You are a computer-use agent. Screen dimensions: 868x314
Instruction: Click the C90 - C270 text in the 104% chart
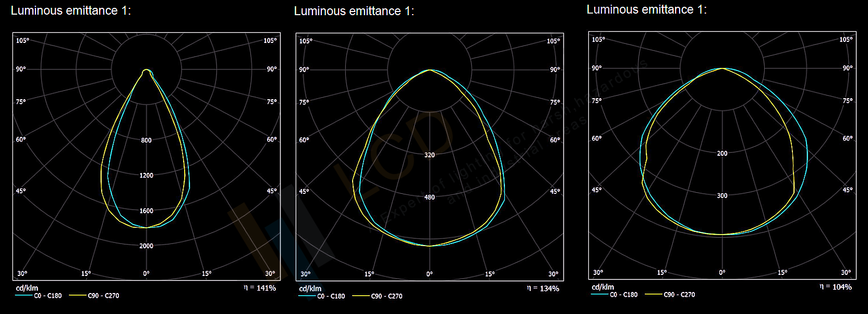pos(679,295)
